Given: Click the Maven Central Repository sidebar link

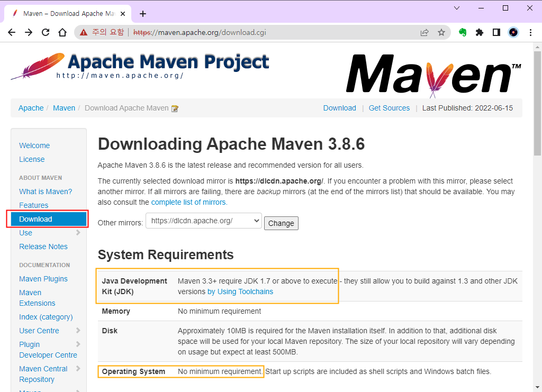Looking at the screenshot, I should tap(43, 374).
